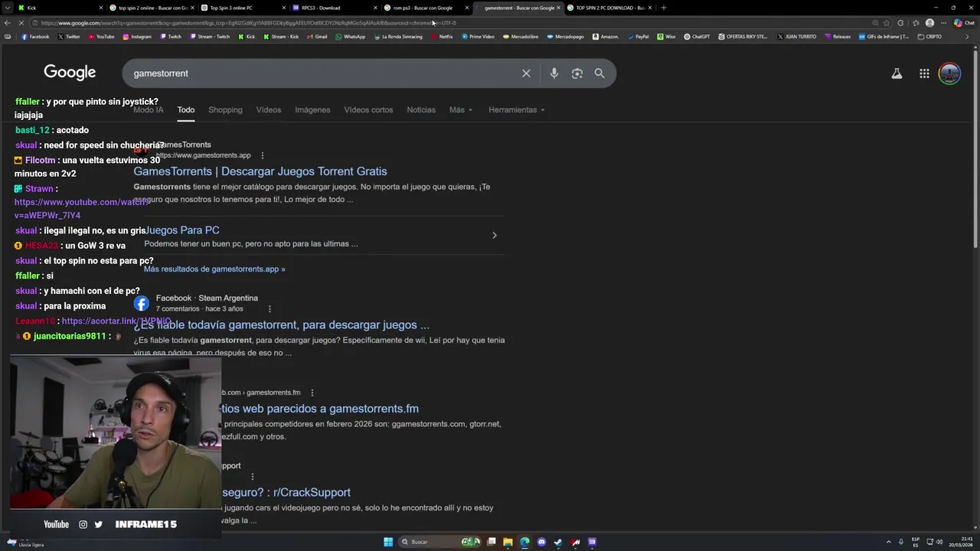Open the WhatsApp bookmark

(351, 37)
